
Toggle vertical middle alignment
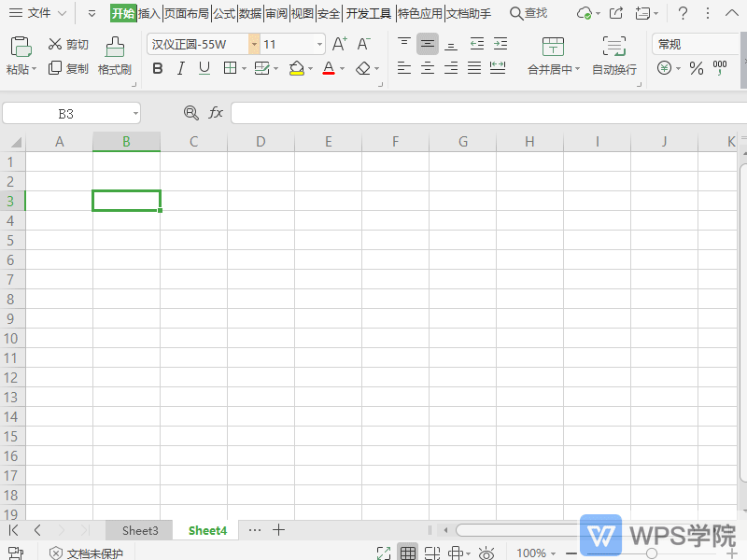[x=428, y=44]
